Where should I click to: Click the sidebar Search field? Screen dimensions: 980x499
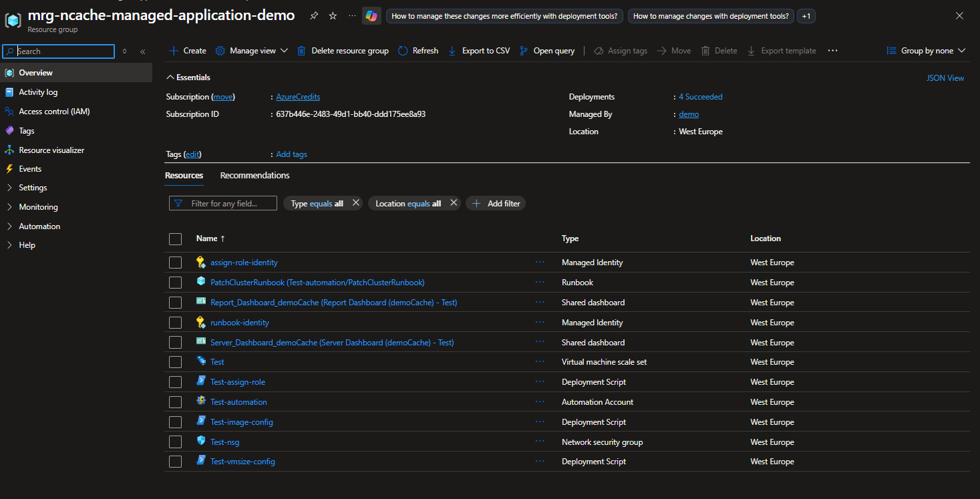[59, 51]
